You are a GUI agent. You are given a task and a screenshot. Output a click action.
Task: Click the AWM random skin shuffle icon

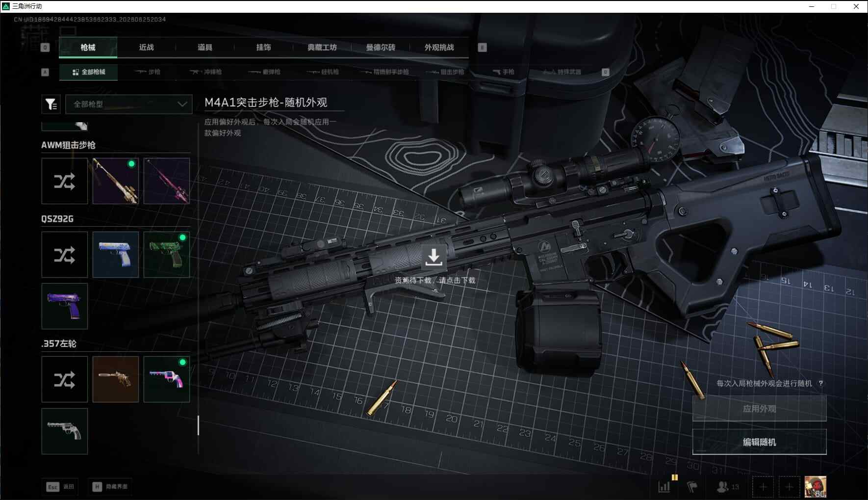tap(65, 181)
